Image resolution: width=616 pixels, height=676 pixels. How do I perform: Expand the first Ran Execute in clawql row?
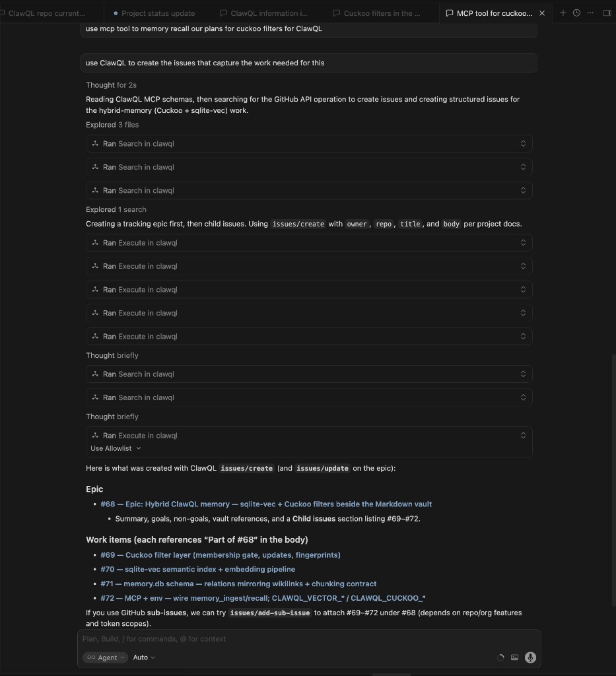[x=309, y=243]
